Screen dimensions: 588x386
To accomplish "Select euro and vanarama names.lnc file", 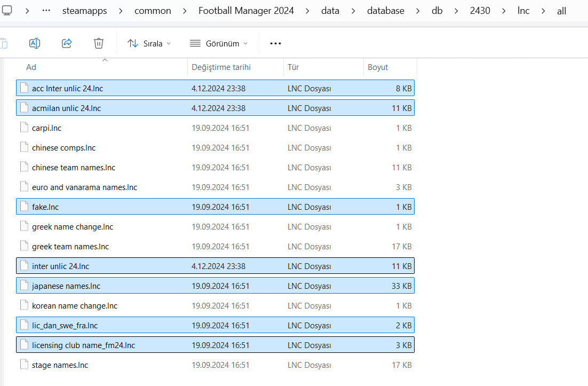I will (84, 187).
